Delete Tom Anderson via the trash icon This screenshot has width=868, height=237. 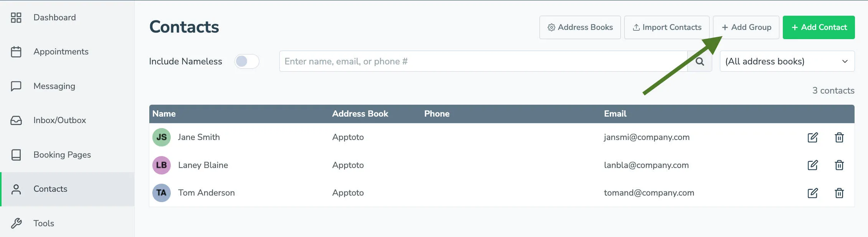click(839, 193)
